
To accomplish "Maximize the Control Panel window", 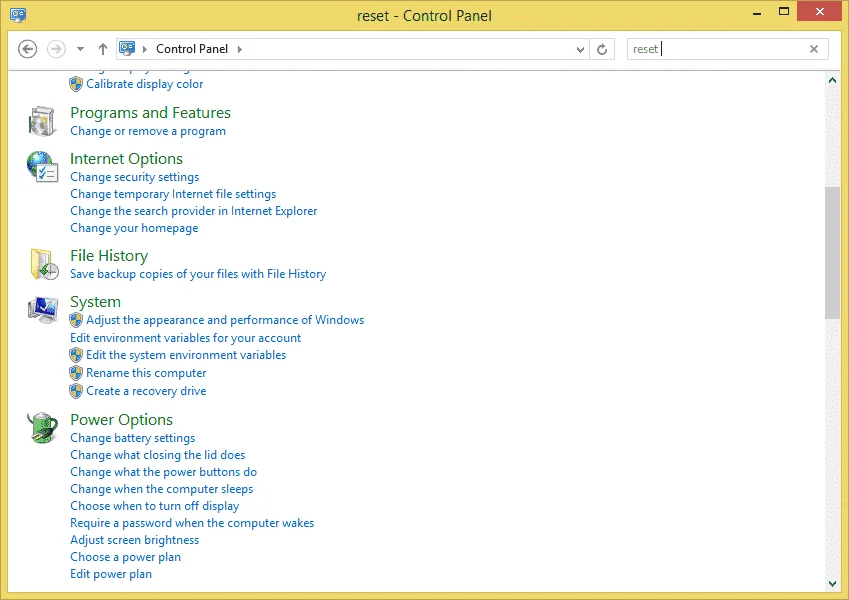I will pos(784,11).
